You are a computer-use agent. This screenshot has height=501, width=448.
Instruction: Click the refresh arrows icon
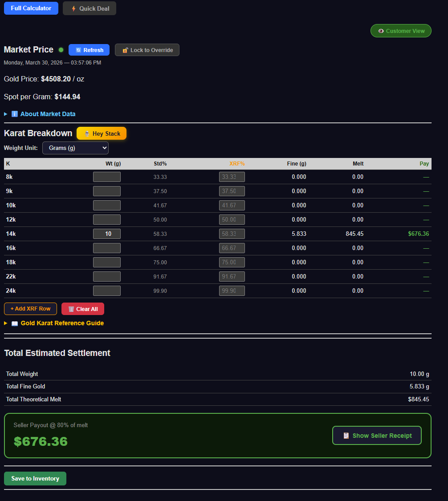pos(78,50)
